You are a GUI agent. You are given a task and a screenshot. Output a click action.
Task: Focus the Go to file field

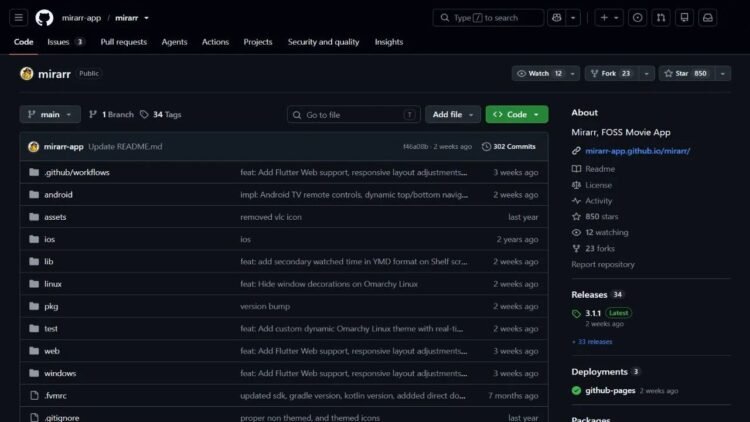tap(353, 115)
